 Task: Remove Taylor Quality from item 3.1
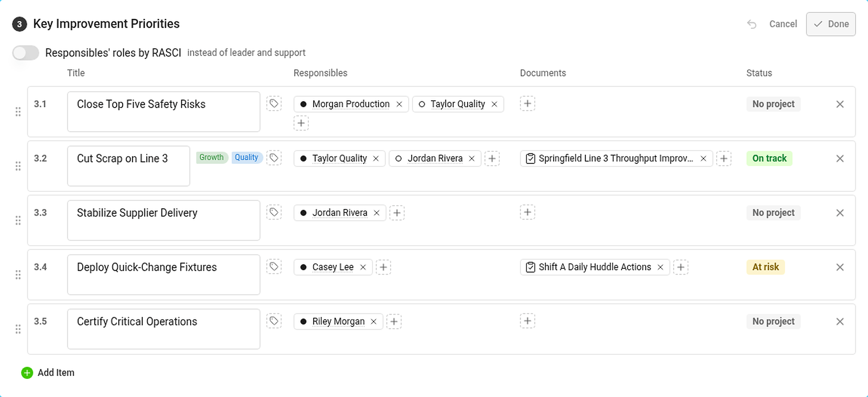(x=494, y=104)
